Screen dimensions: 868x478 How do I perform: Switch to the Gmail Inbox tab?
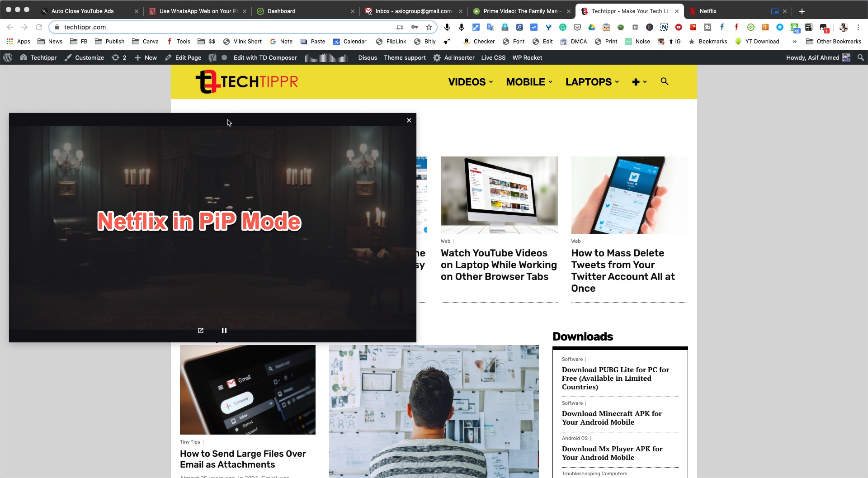coord(413,11)
